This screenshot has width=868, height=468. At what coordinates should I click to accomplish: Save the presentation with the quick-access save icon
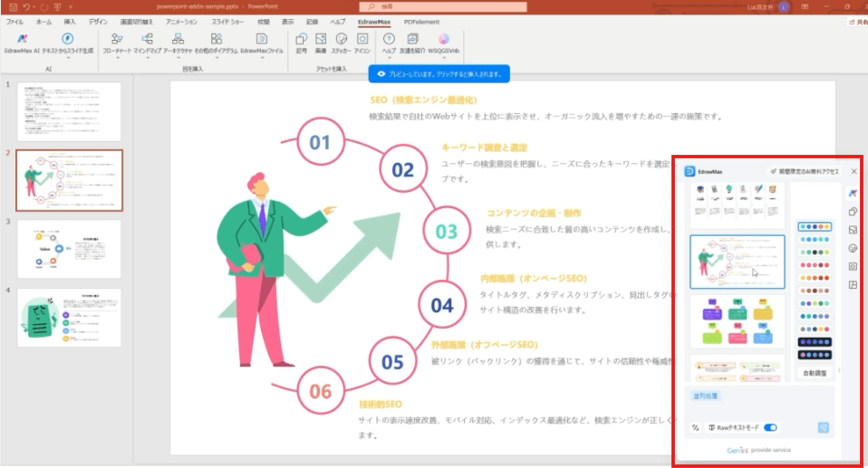point(13,7)
